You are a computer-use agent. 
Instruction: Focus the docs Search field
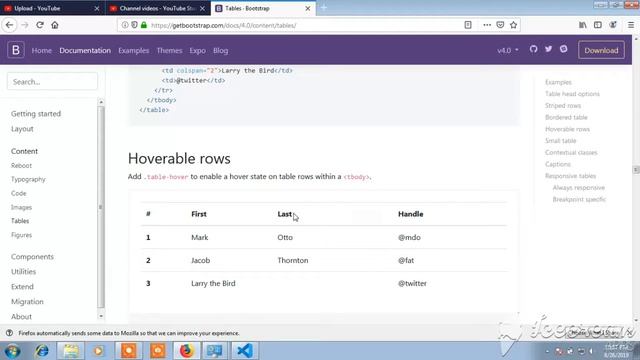52,82
